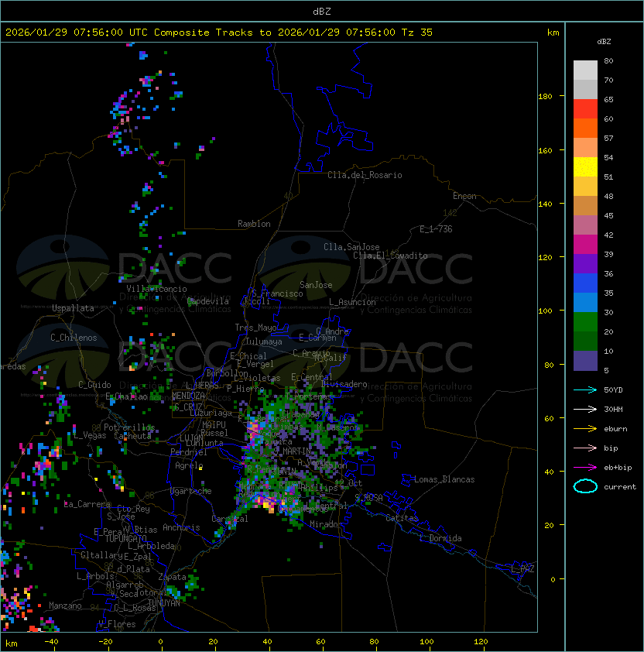Viewport: 644px width, 652px height.
Task: Click the 'Anchoris' map label
Action: point(181,527)
